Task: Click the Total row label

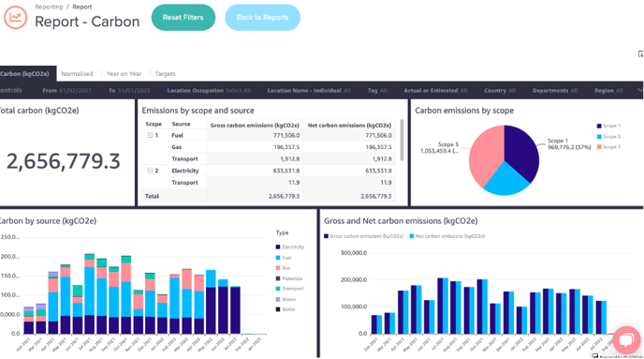Action: pyautogui.click(x=152, y=196)
